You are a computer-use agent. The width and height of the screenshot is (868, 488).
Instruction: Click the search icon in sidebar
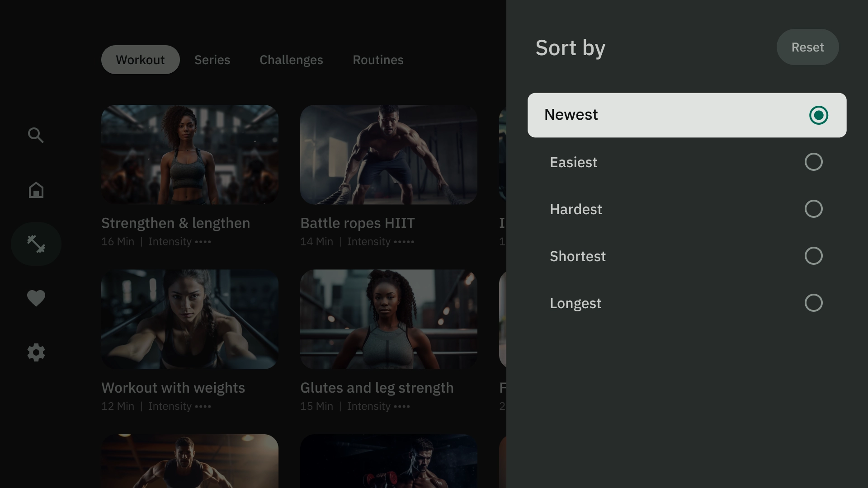click(36, 135)
